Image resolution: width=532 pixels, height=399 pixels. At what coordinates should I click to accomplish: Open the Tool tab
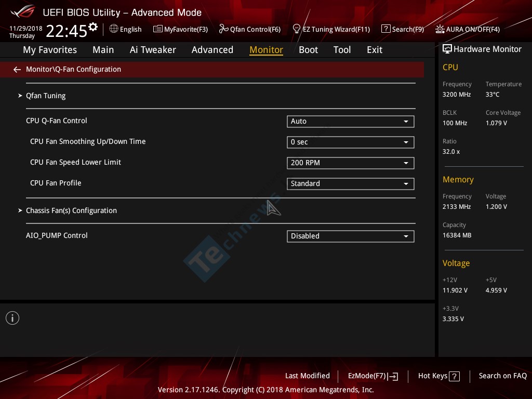coord(342,50)
